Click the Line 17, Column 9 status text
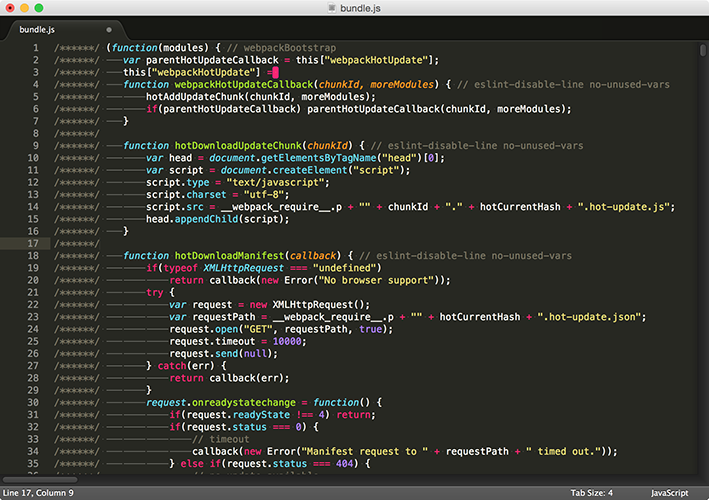The height and width of the screenshot is (500, 709). click(38, 493)
